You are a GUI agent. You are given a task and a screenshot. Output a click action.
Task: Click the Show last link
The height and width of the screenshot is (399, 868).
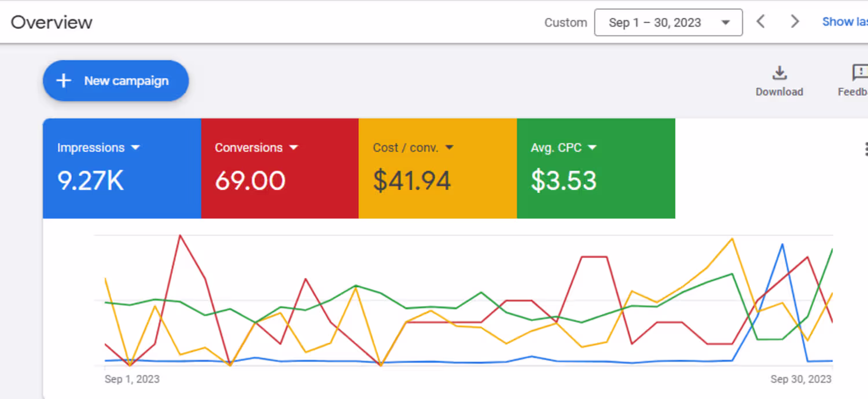click(845, 22)
